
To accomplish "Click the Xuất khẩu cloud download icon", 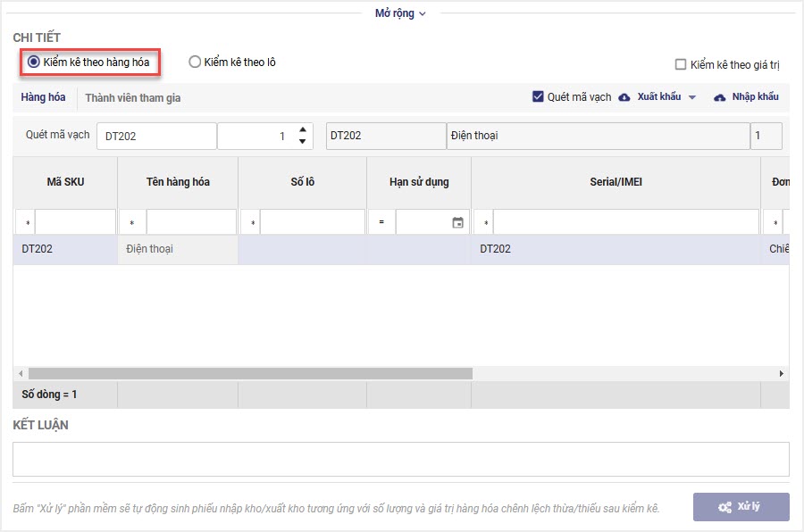I will [x=624, y=97].
